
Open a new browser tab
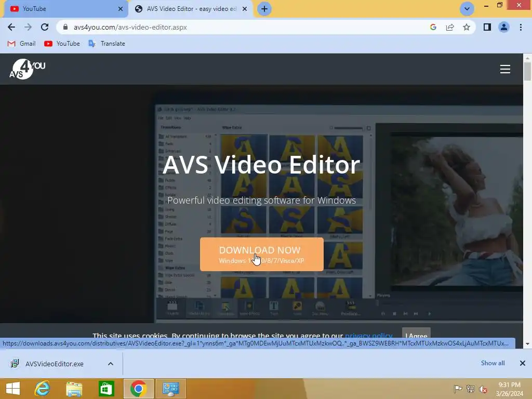(x=264, y=9)
